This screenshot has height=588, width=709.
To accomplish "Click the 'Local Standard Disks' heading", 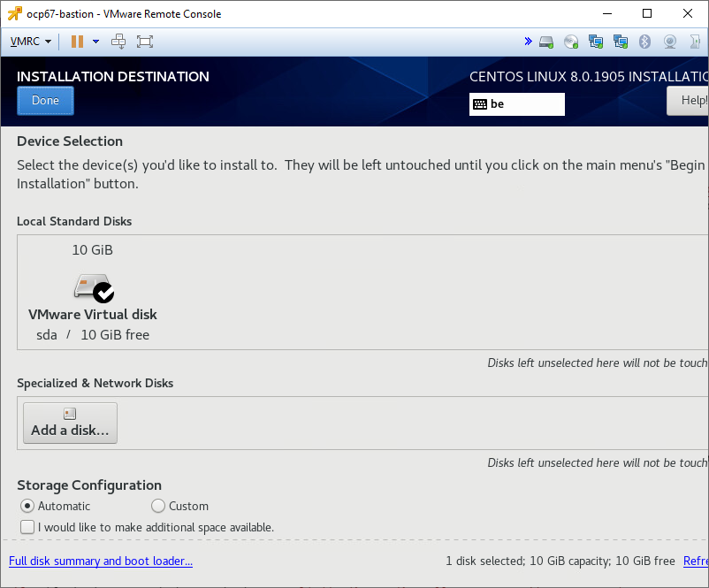I will [x=74, y=221].
